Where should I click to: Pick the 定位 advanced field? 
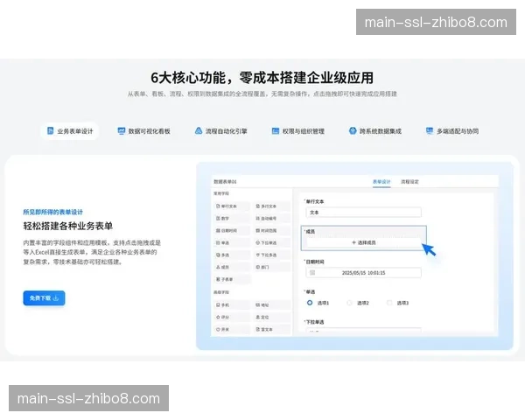tap(271, 317)
